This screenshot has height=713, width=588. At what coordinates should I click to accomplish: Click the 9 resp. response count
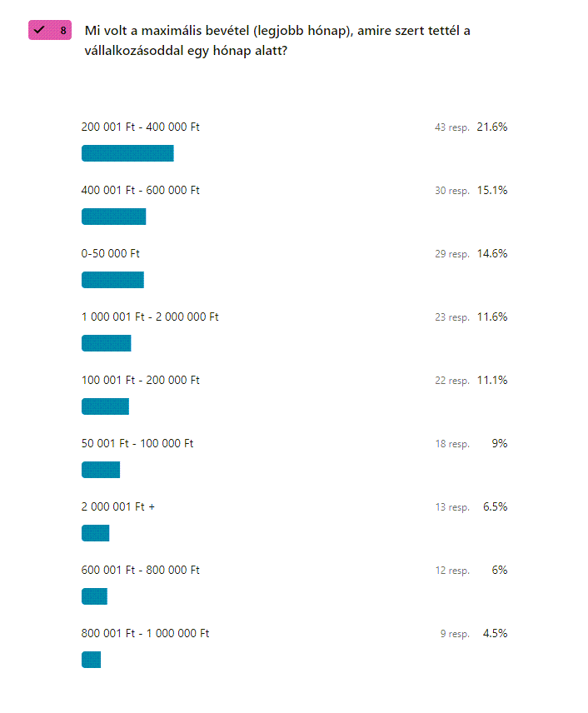coord(455,633)
